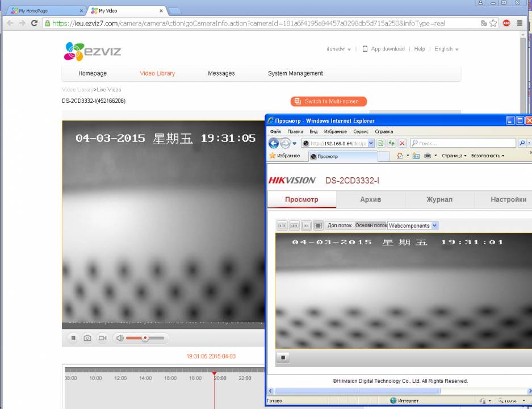The height and width of the screenshot is (409, 532).
Task: Set Hikvision view to 4:3 aspect ratio
Action: [x=282, y=226]
